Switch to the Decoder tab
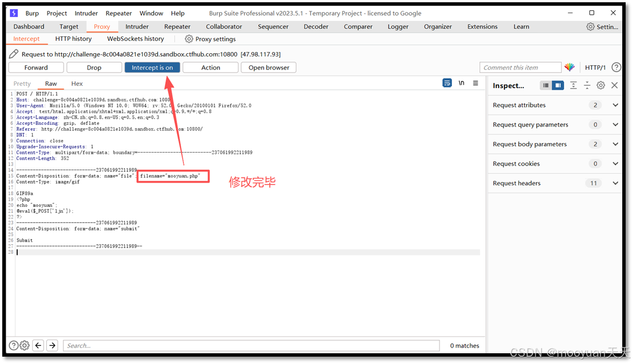The image size is (633, 364). click(316, 27)
